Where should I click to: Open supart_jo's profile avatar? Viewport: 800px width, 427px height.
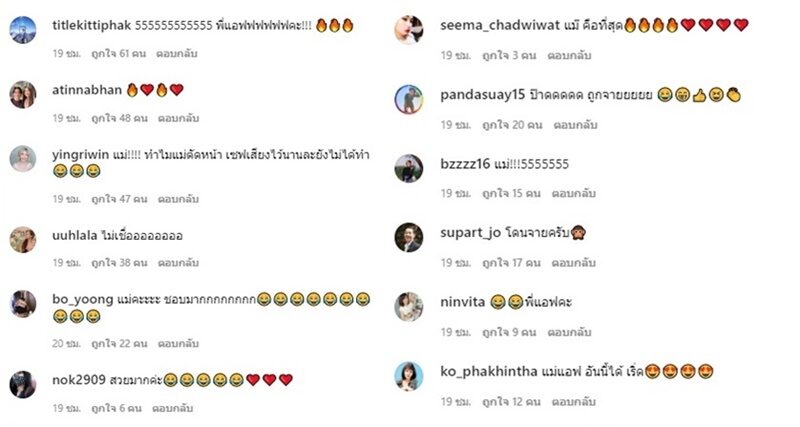(409, 237)
